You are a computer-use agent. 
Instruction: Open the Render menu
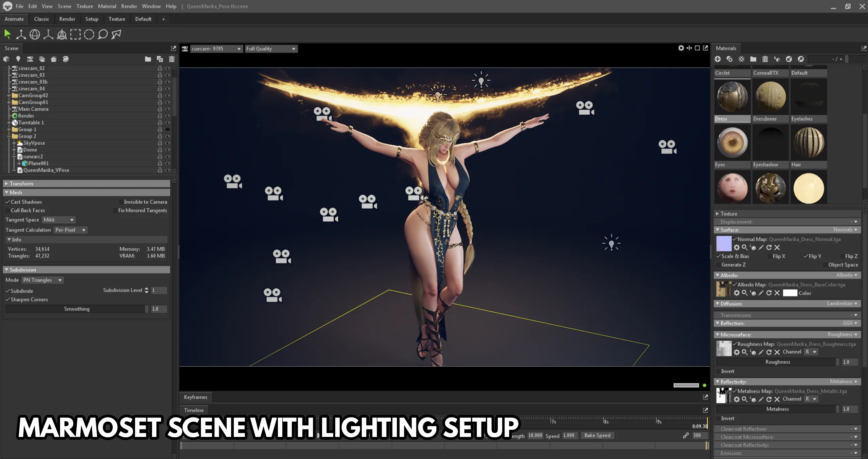[x=129, y=6]
